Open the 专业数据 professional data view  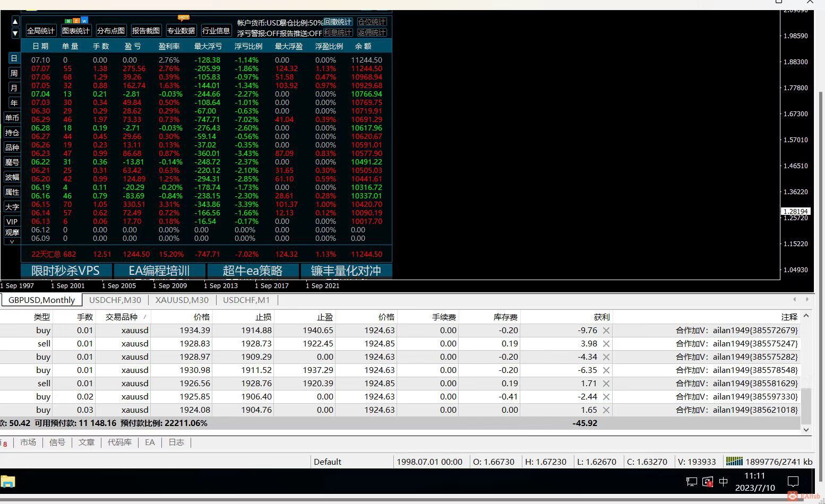tap(181, 31)
